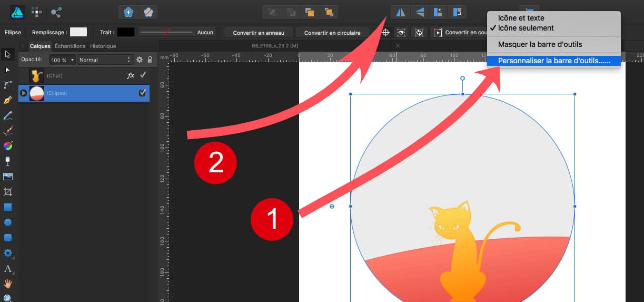Switch to the Designer persona
This screenshot has height=302, width=644.
click(17, 12)
